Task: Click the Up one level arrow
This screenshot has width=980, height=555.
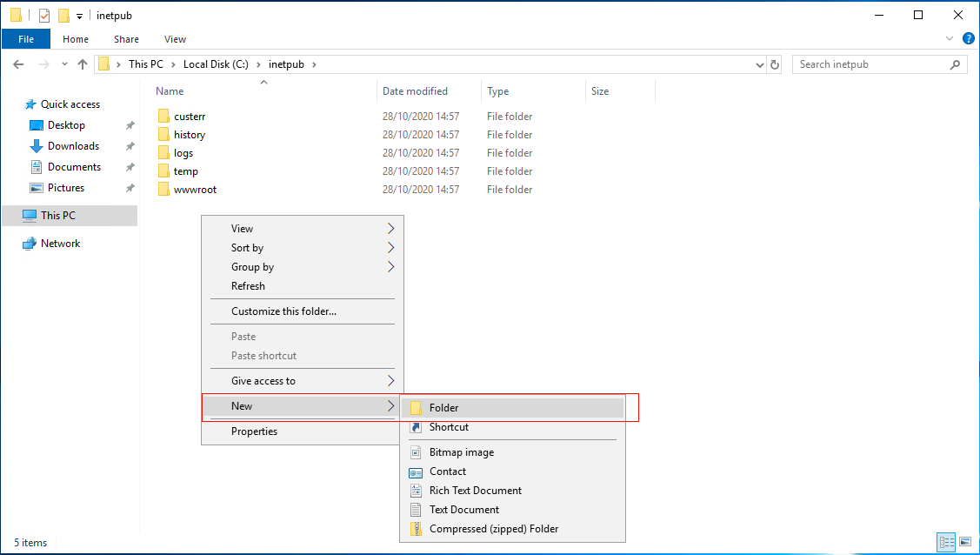Action: pyautogui.click(x=83, y=64)
